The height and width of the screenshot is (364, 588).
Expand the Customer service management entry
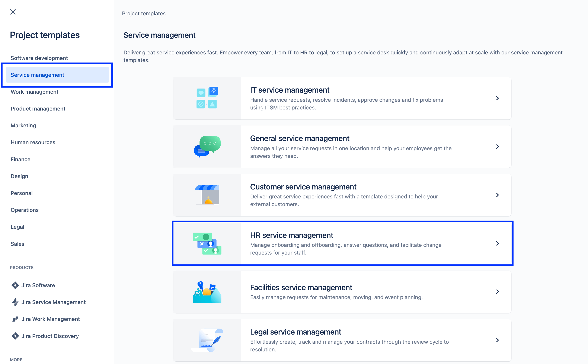click(497, 195)
